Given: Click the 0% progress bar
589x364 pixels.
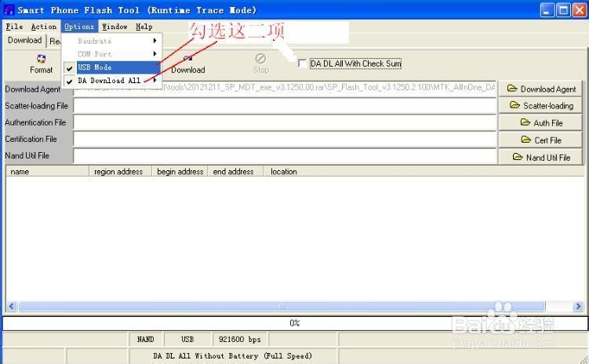Looking at the screenshot, I should (x=295, y=323).
